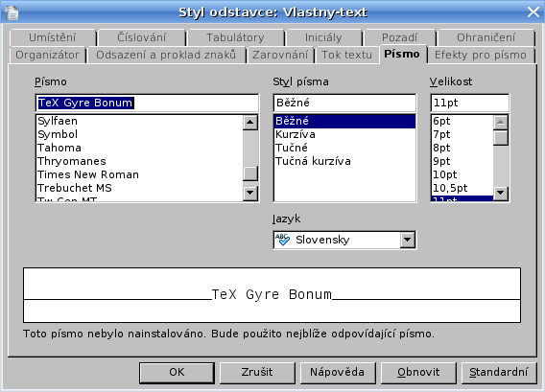
Task: Switch to the Číslování tab
Action: coord(141,37)
